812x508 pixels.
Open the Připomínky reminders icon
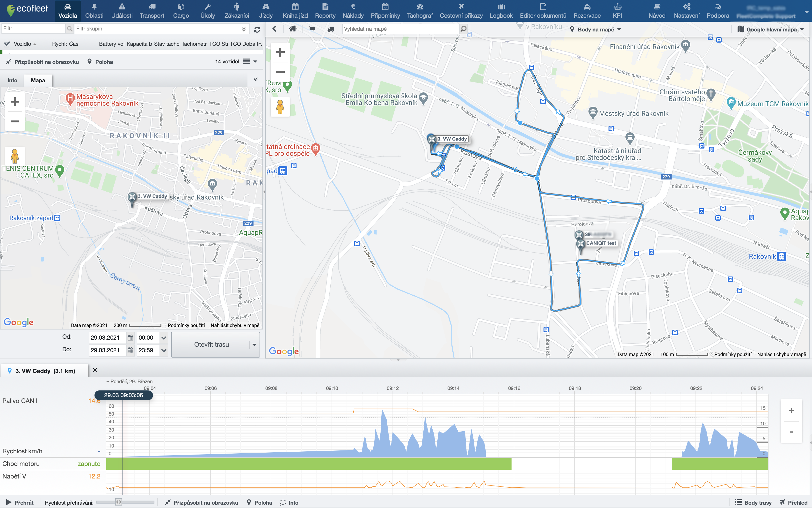coord(385,6)
